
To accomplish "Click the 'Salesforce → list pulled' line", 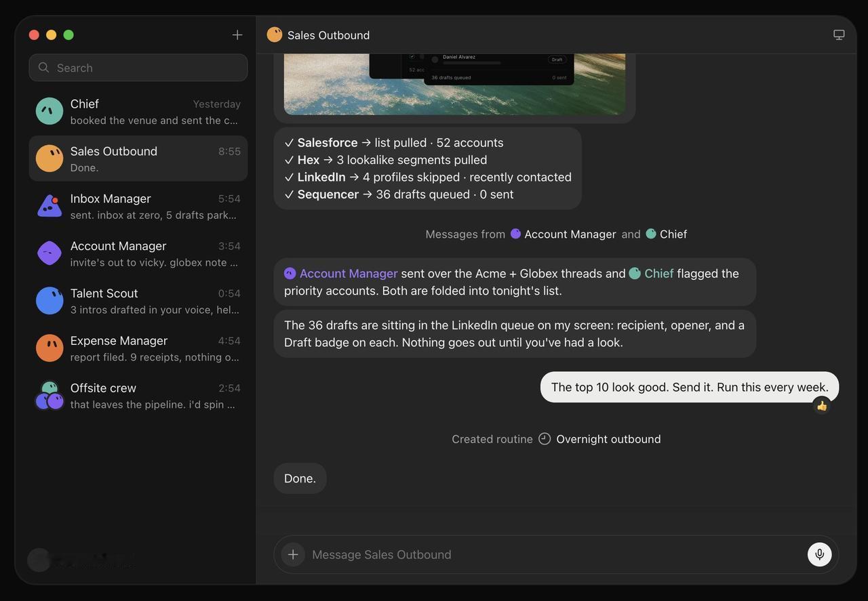I will click(x=394, y=143).
